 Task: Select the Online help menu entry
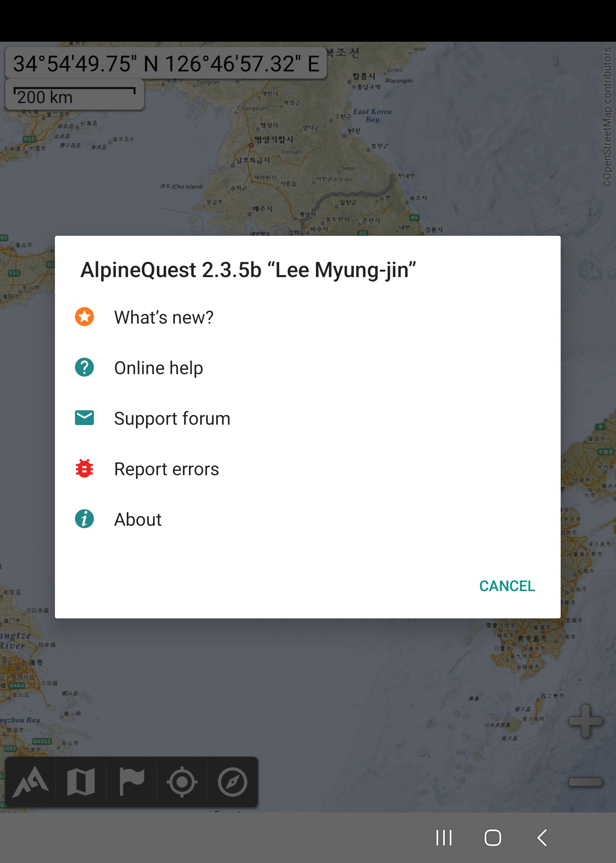[158, 368]
